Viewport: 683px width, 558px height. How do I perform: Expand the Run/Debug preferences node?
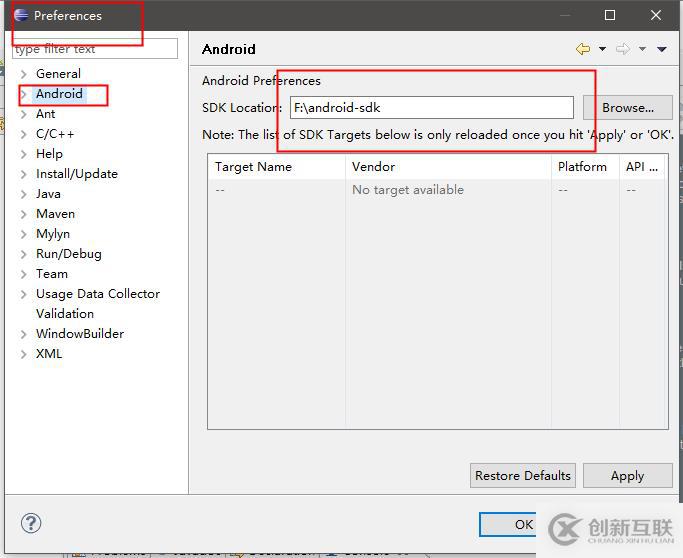[24, 254]
